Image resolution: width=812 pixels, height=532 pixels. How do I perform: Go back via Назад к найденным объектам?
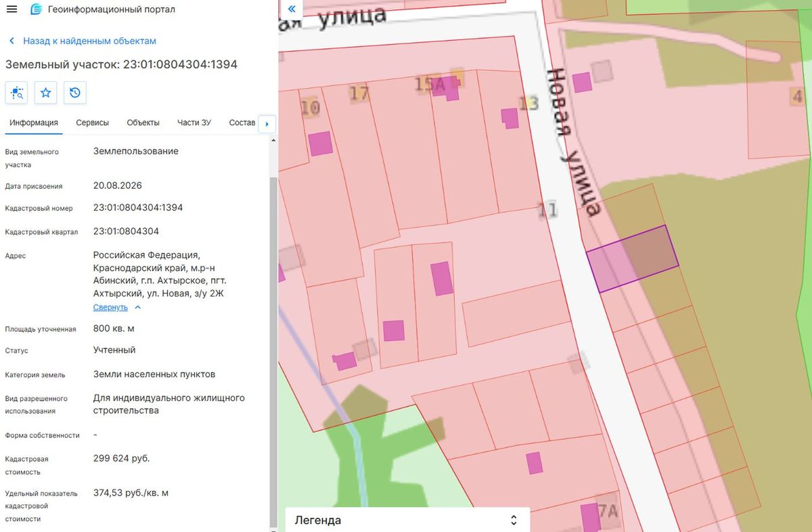click(89, 41)
